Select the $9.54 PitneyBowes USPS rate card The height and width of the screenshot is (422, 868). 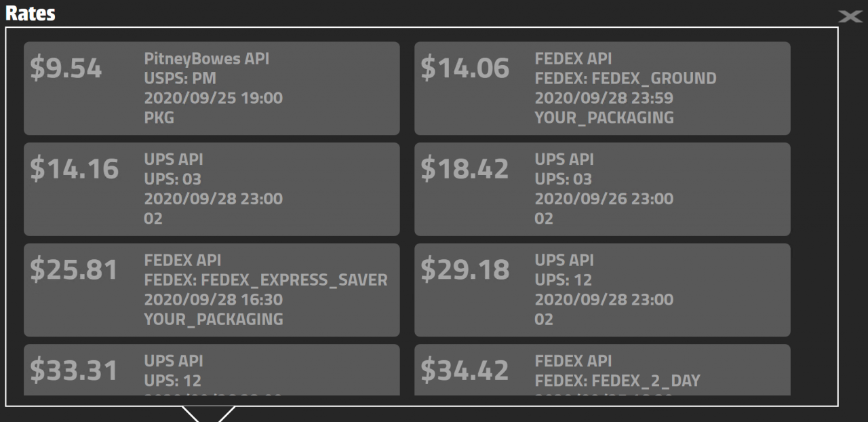212,88
